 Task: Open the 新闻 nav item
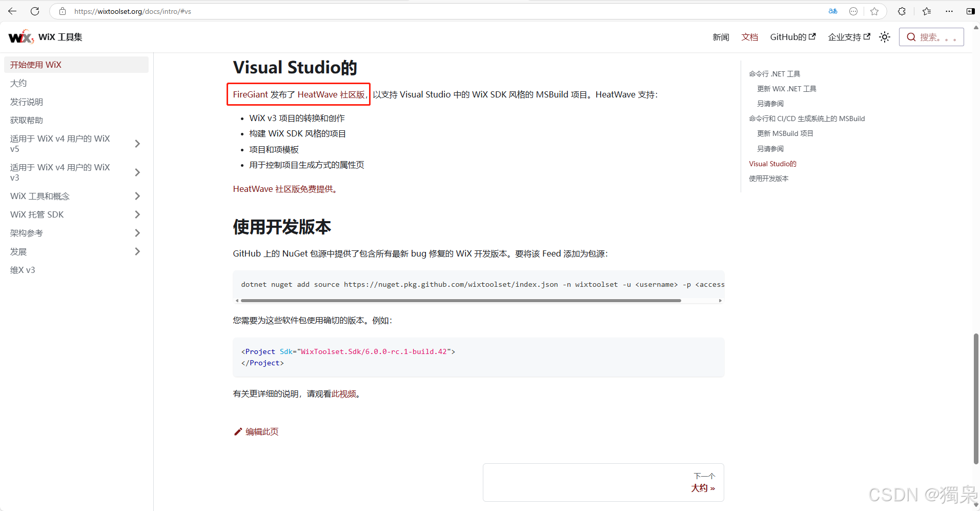[x=721, y=37]
